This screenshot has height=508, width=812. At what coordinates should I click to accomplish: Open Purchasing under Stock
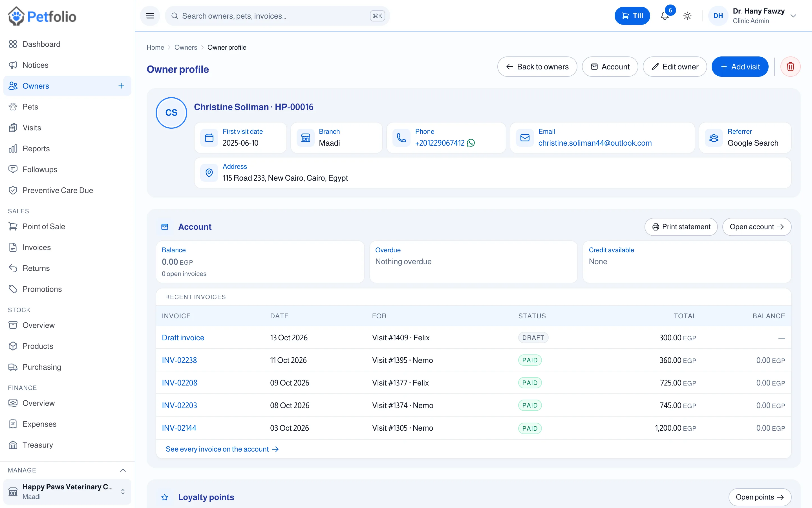coord(67,367)
